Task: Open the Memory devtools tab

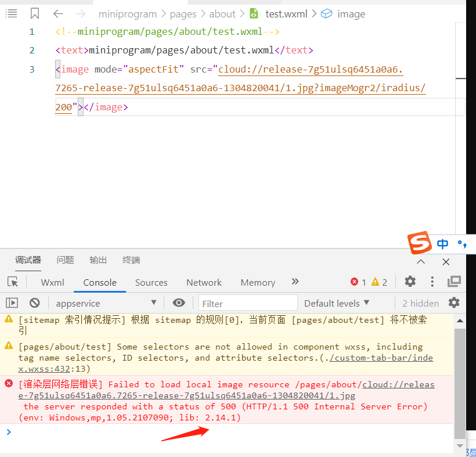Action: coord(258,283)
